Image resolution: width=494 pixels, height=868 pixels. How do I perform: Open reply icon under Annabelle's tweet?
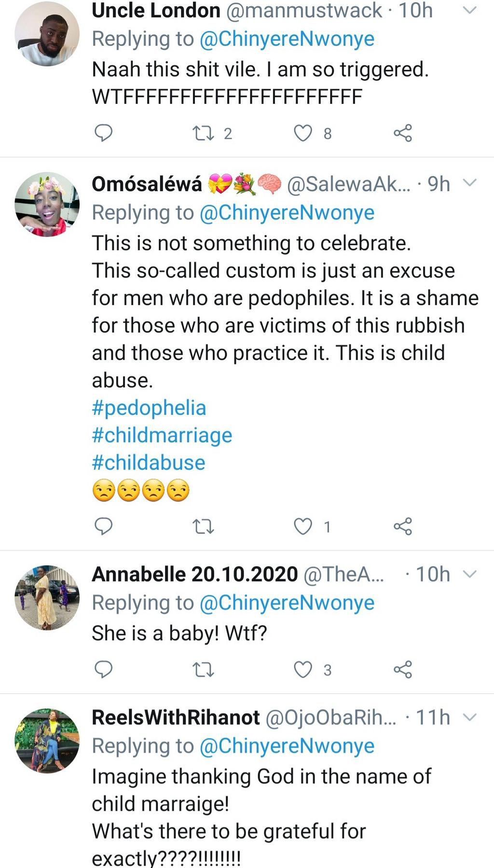pos(104,669)
